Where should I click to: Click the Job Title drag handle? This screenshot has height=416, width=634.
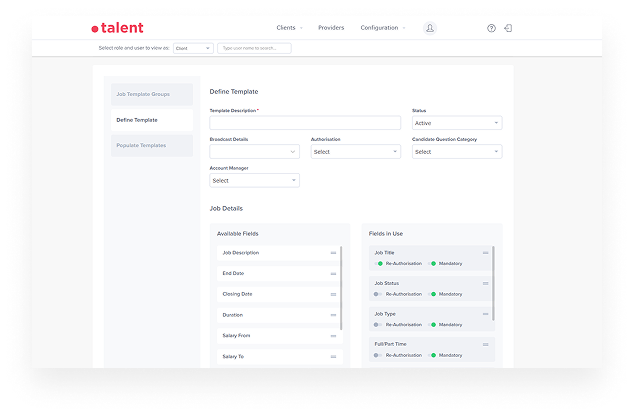click(x=485, y=253)
